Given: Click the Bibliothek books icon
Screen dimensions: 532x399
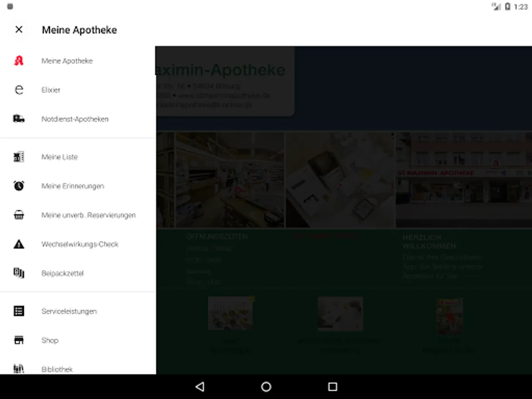Looking at the screenshot, I should point(19,369).
